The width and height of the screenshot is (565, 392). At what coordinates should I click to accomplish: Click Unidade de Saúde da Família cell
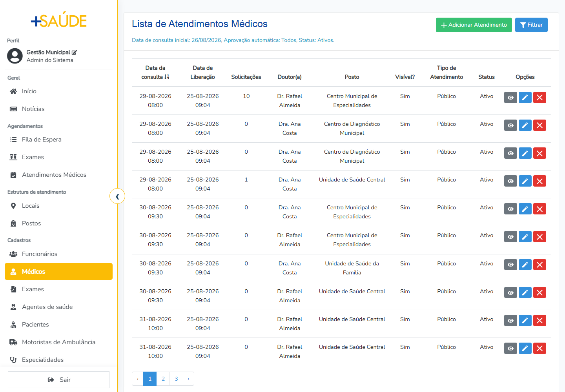pyautogui.click(x=352, y=268)
